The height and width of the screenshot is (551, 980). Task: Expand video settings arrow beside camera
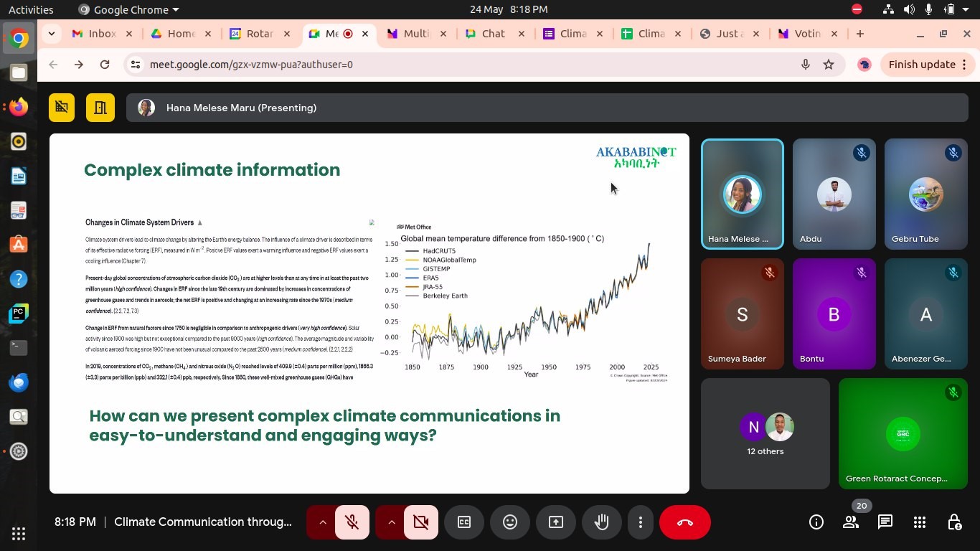coord(391,522)
